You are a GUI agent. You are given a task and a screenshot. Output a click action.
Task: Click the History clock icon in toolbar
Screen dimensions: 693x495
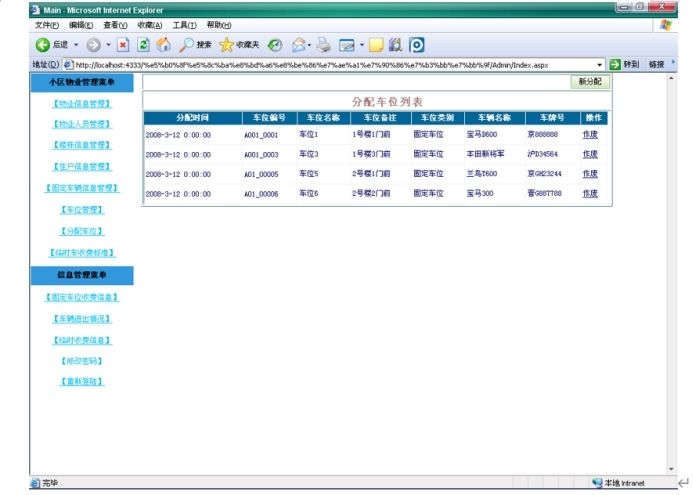coord(275,45)
